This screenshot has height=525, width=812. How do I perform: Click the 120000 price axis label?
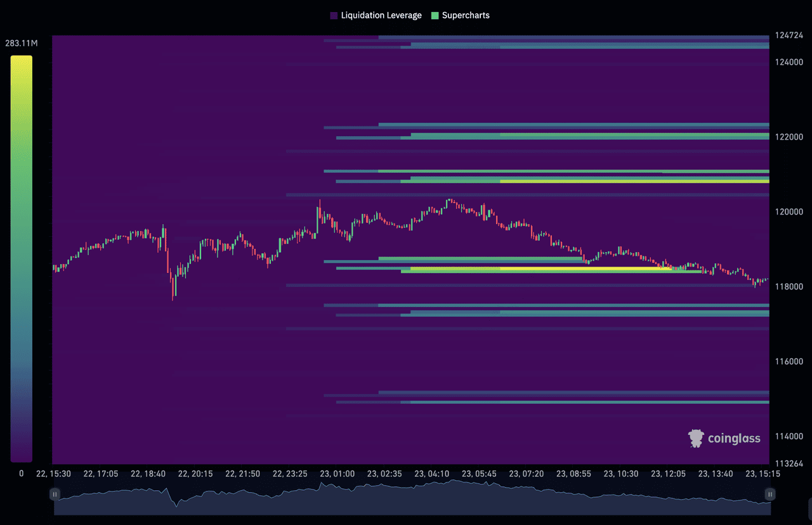[789, 212]
